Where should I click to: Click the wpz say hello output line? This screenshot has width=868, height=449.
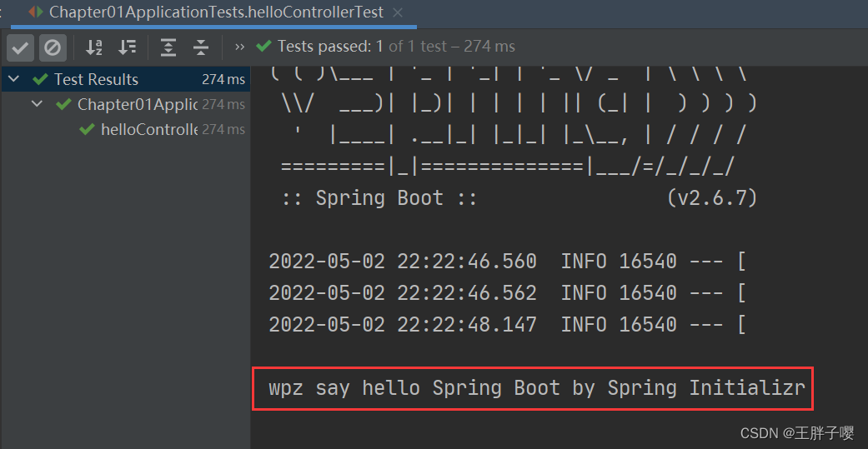point(536,388)
